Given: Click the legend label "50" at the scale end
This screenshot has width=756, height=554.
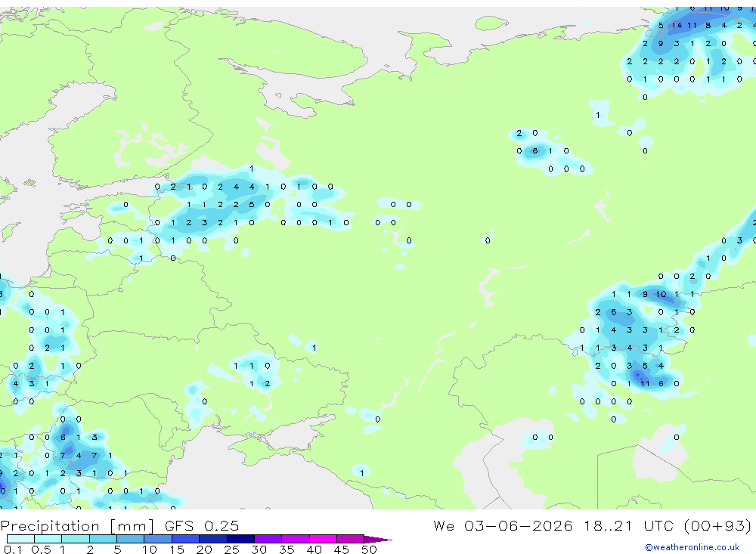Looking at the screenshot, I should coord(369,549).
